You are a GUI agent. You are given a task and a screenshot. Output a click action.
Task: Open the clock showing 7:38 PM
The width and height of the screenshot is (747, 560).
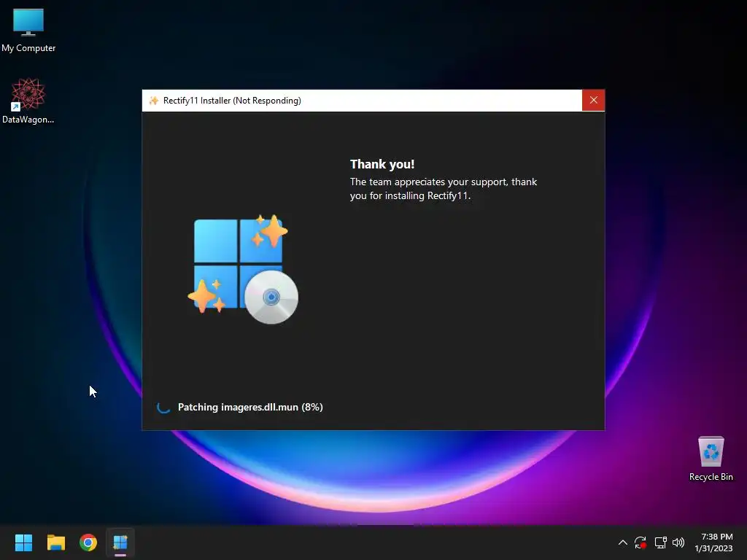[x=713, y=542]
